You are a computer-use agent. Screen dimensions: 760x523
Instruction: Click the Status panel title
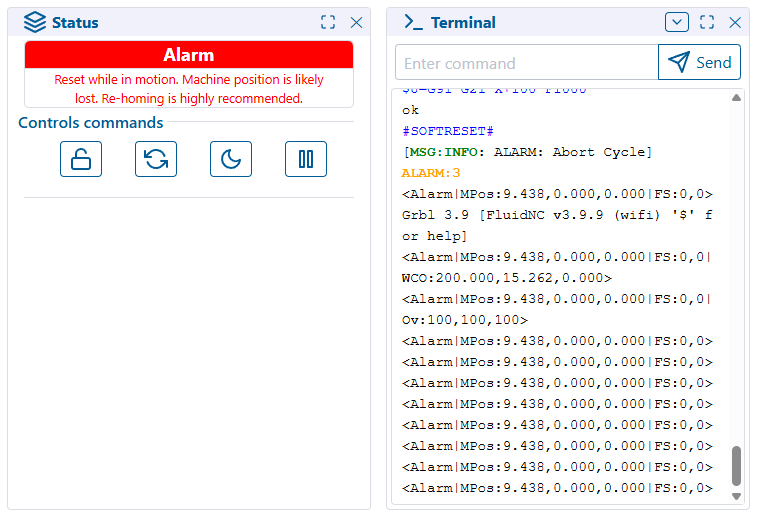click(x=75, y=22)
